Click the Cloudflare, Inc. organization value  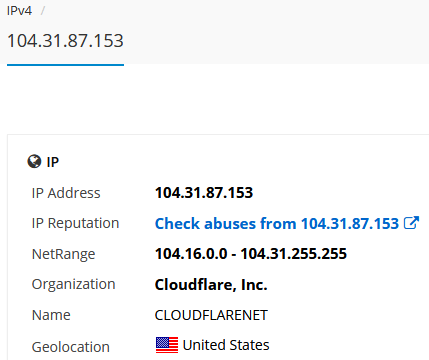[x=211, y=285]
